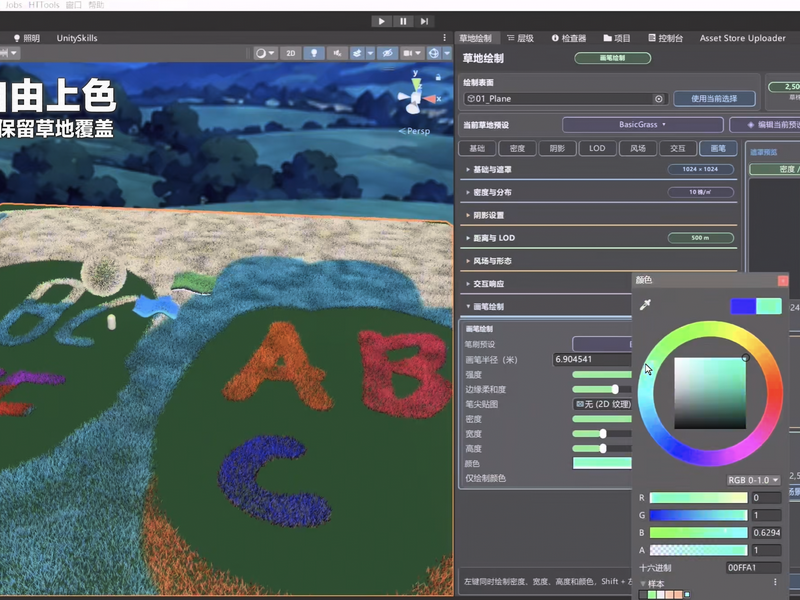Toggle scene lighting with the lightbulb icon
Image resolution: width=800 pixels, height=600 pixels.
[x=314, y=53]
